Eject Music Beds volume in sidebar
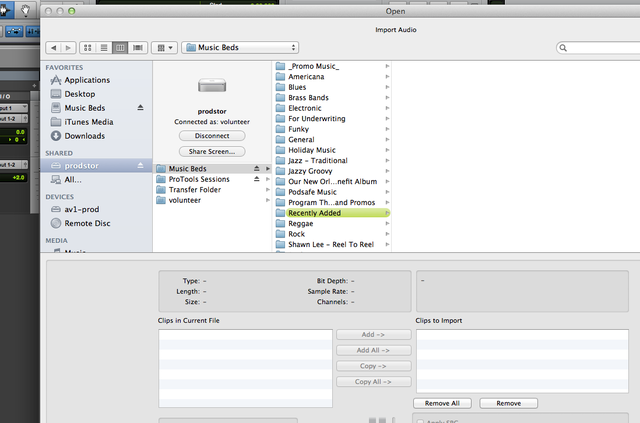The height and width of the screenshot is (423, 640). pos(141,108)
